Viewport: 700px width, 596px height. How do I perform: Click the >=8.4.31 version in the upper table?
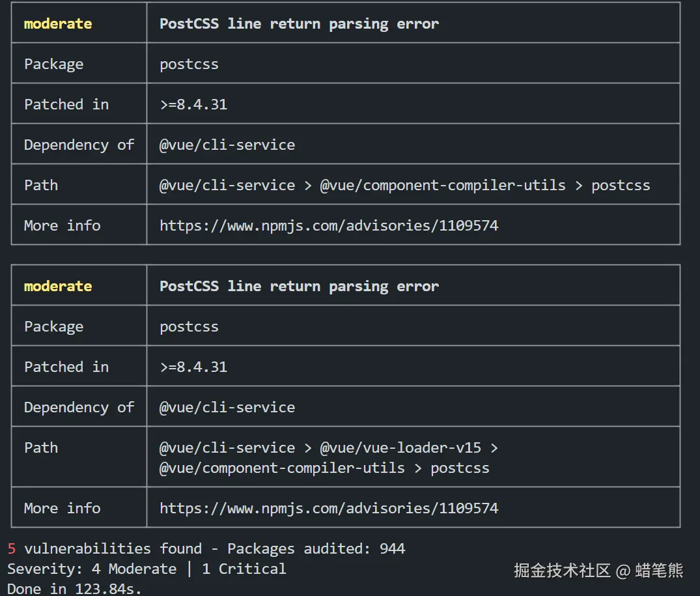(x=193, y=104)
